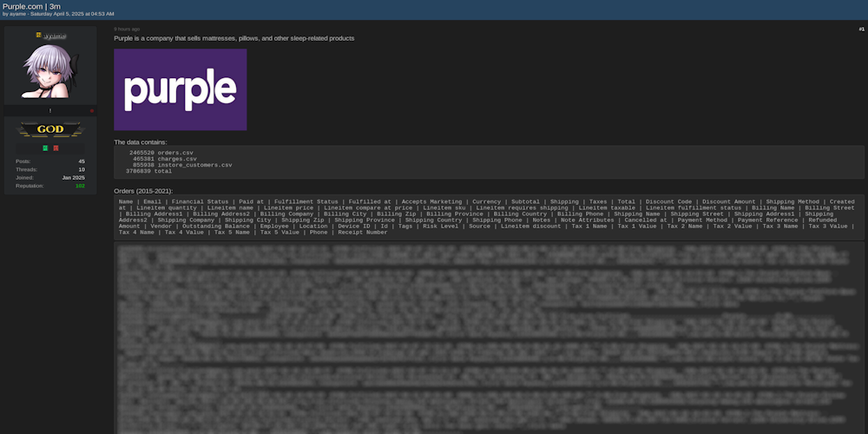Image resolution: width=868 pixels, height=434 pixels.
Task: Click the Posts count 45
Action: 82,161
